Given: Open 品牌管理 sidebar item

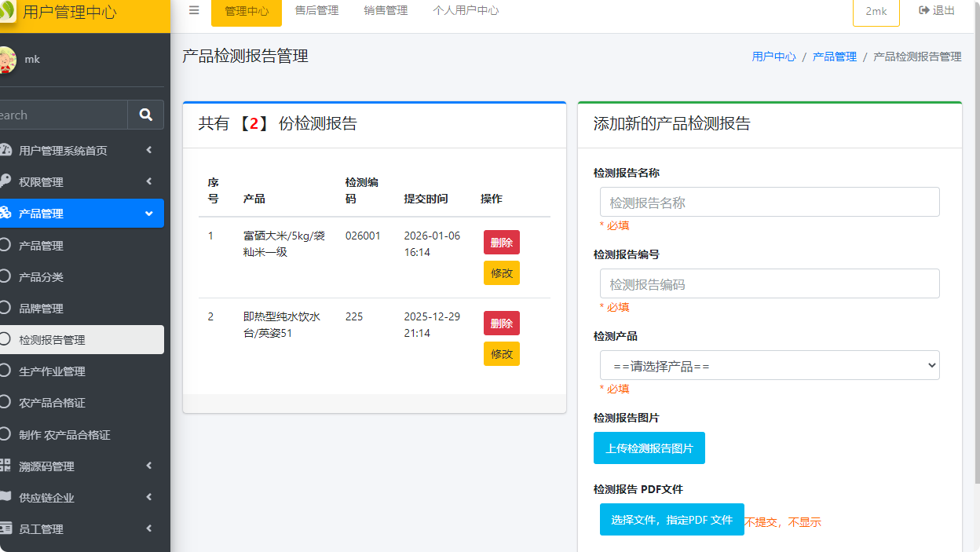Looking at the screenshot, I should click(x=82, y=308).
